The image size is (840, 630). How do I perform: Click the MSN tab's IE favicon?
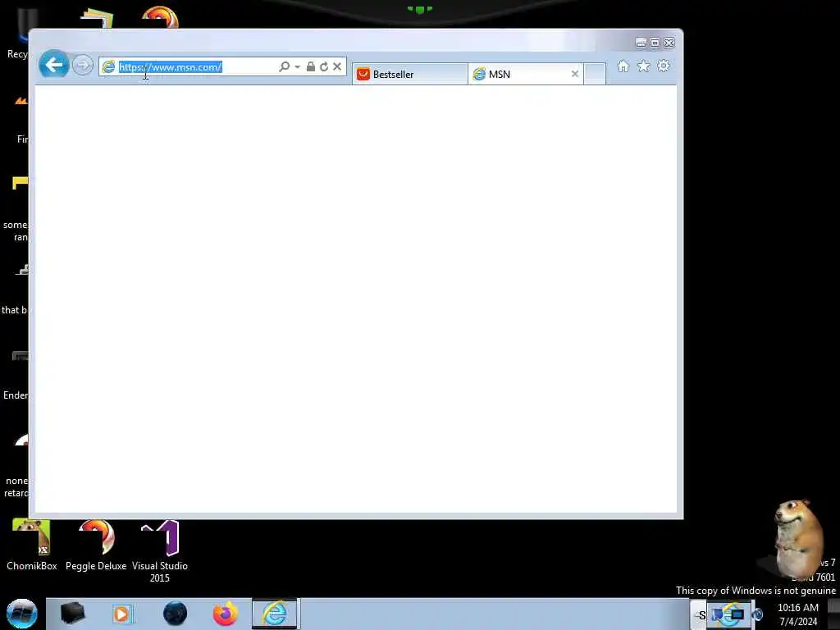[x=479, y=74]
